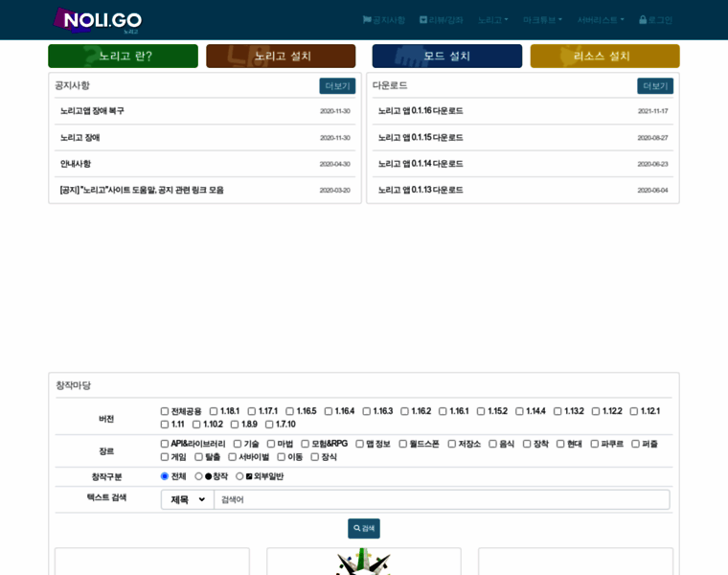The height and width of the screenshot is (575, 728).
Task: Select the 전체 radio button
Action: tap(165, 476)
